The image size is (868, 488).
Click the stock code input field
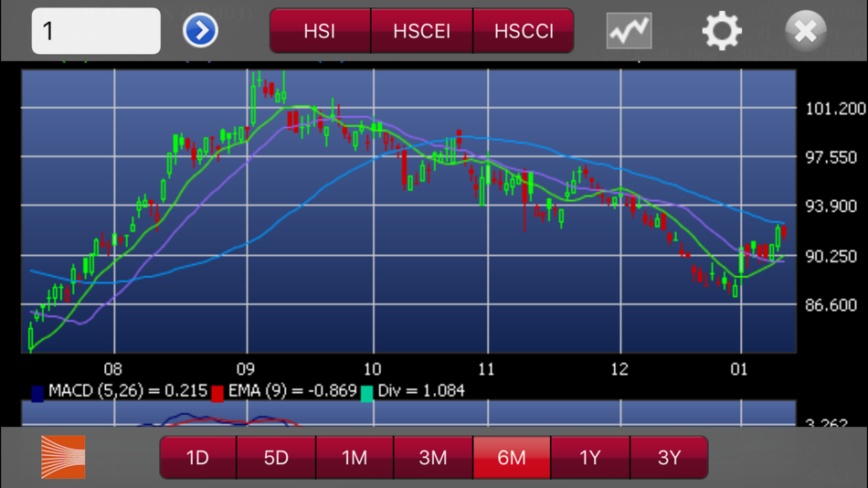pyautogui.click(x=96, y=31)
